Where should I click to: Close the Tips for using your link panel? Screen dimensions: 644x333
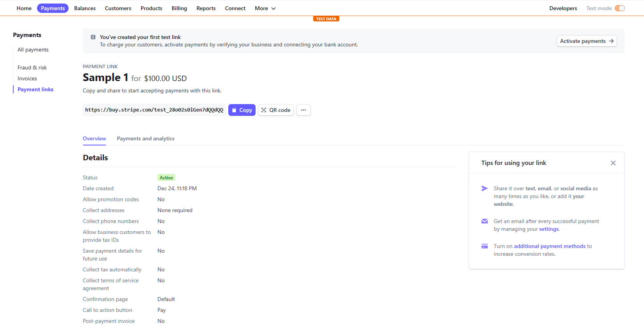tap(613, 163)
